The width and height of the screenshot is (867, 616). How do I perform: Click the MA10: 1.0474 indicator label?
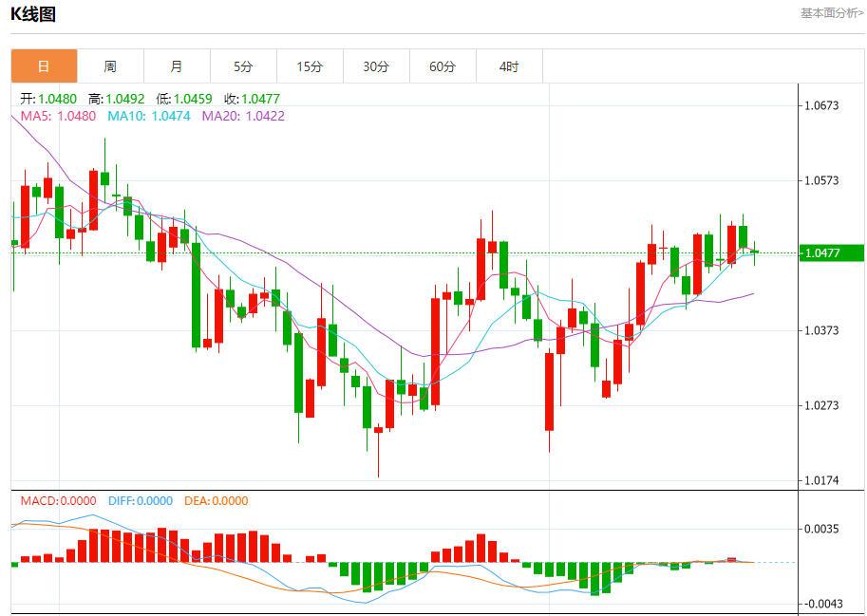[x=149, y=116]
